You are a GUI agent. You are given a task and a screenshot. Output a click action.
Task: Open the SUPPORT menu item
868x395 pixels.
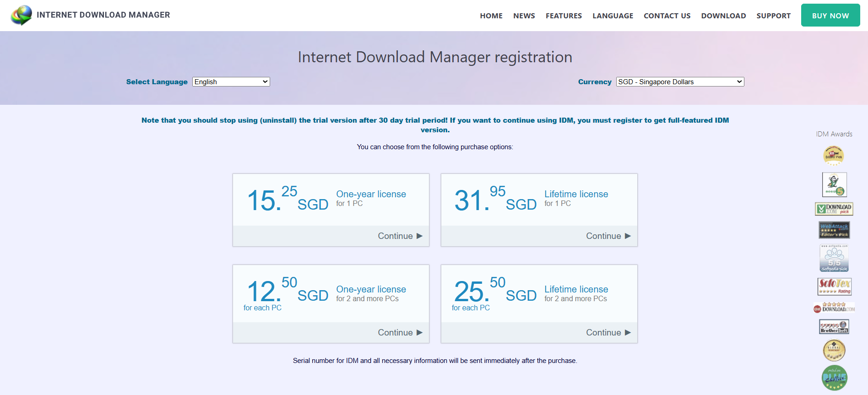pyautogui.click(x=773, y=16)
